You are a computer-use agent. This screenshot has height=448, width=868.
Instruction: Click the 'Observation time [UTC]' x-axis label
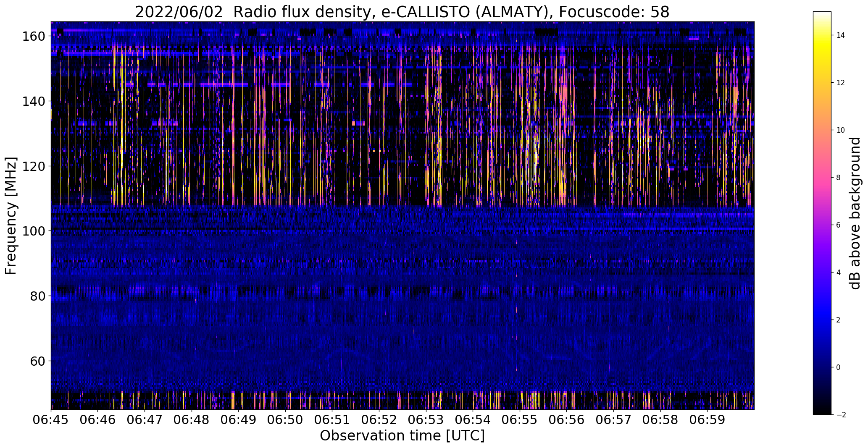402,435
